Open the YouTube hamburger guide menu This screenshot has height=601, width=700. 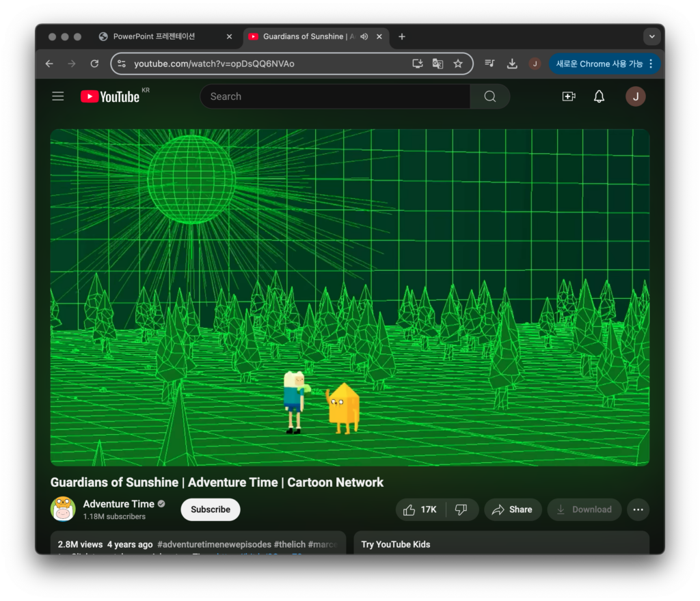58,96
